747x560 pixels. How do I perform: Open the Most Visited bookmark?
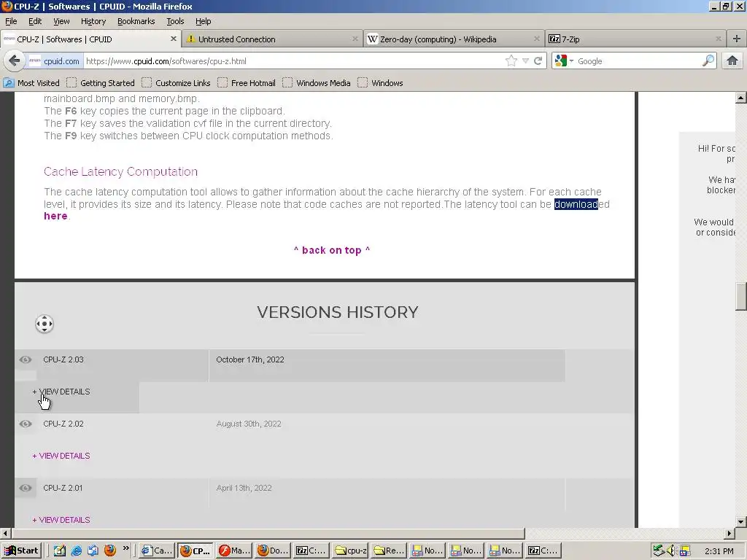click(x=31, y=83)
